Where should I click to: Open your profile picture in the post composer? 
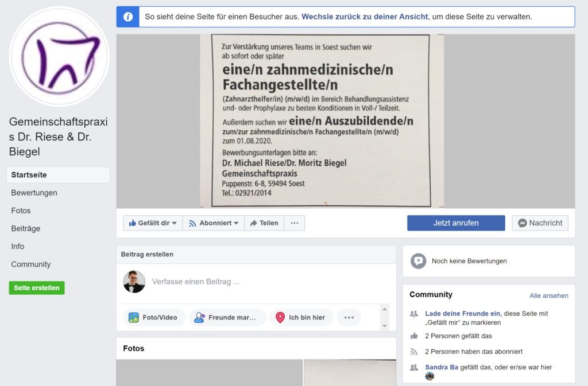tap(134, 282)
